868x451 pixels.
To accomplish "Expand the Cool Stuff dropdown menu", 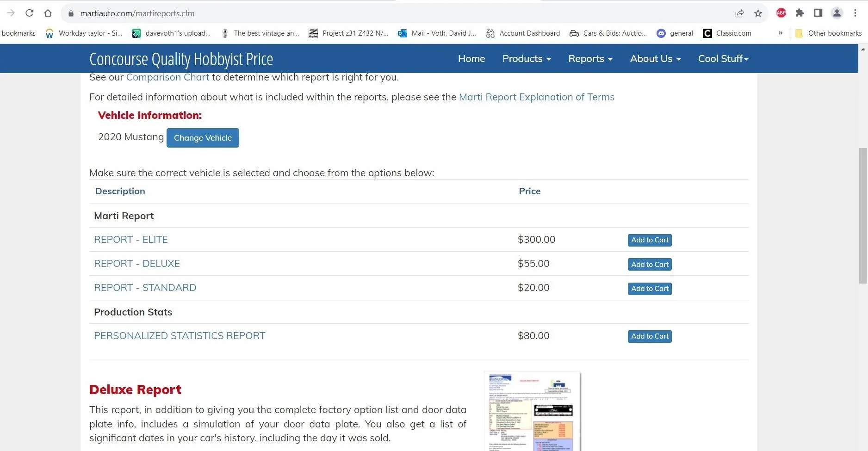I will 723,59.
